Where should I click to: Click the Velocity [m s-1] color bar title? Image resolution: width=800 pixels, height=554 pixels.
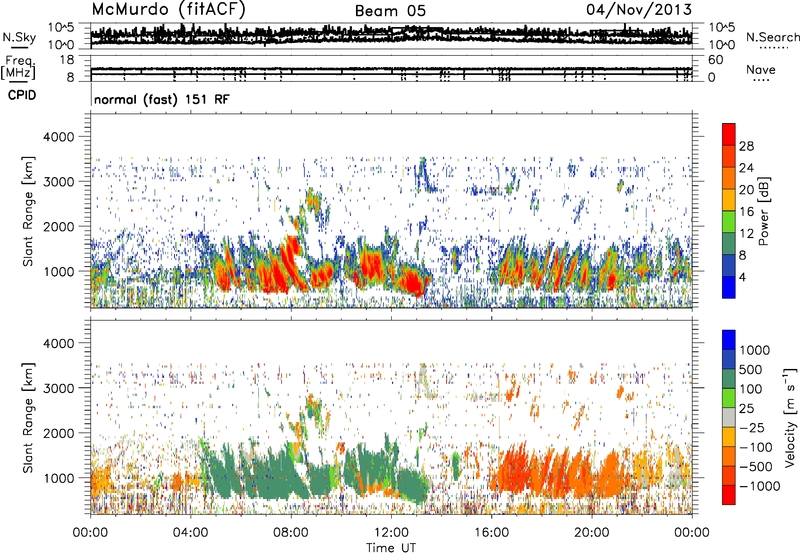[x=791, y=417]
